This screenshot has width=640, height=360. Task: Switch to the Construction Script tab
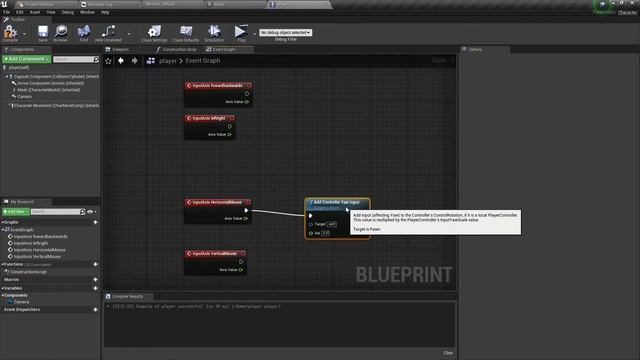(x=179, y=49)
